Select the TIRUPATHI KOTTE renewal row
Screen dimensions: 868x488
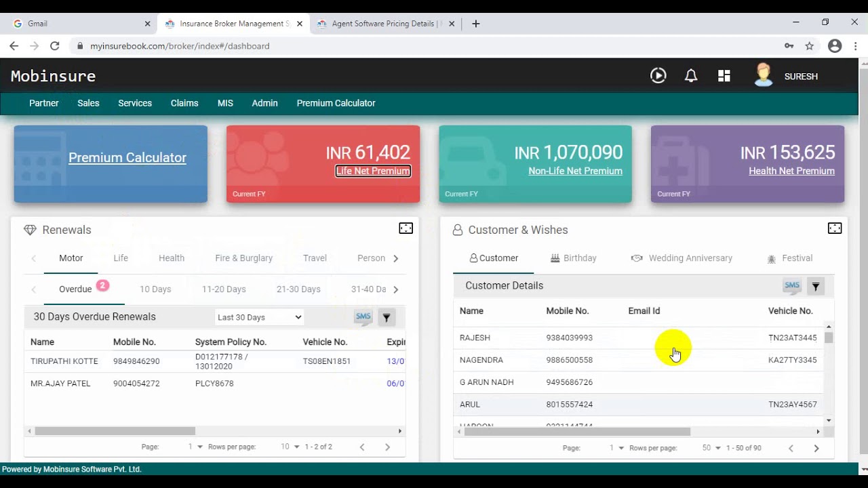215,361
